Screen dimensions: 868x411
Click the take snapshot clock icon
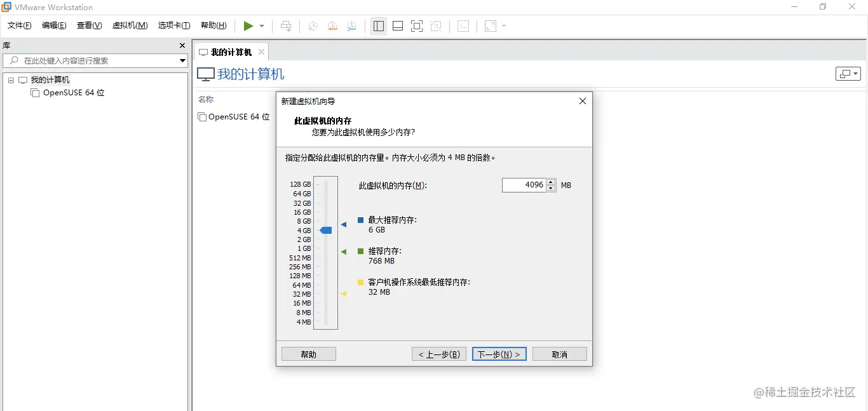(313, 26)
